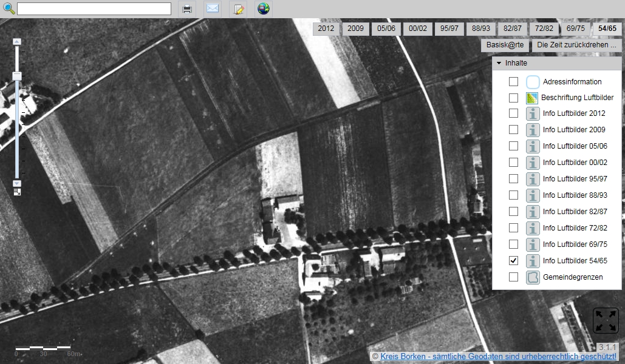This screenshot has height=364, width=625.
Task: Enable Beschriftung Luftbilder checkbox
Action: (513, 98)
